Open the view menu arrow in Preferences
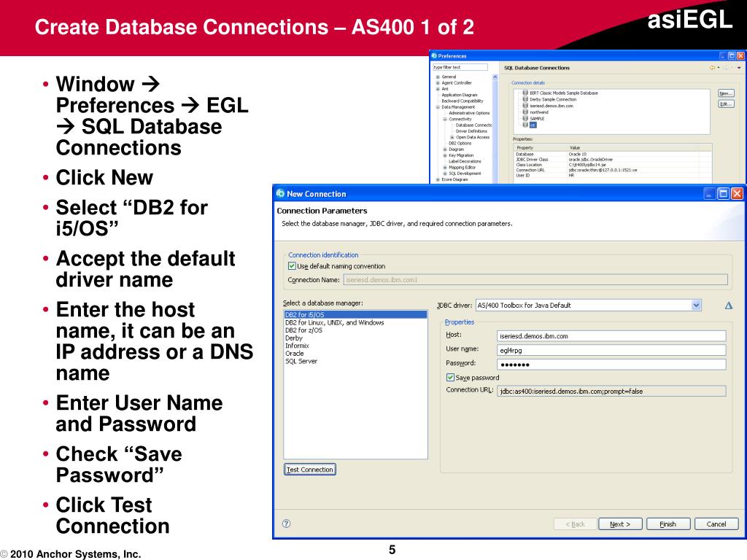Viewport: 747px width, 560px height. [x=739, y=68]
